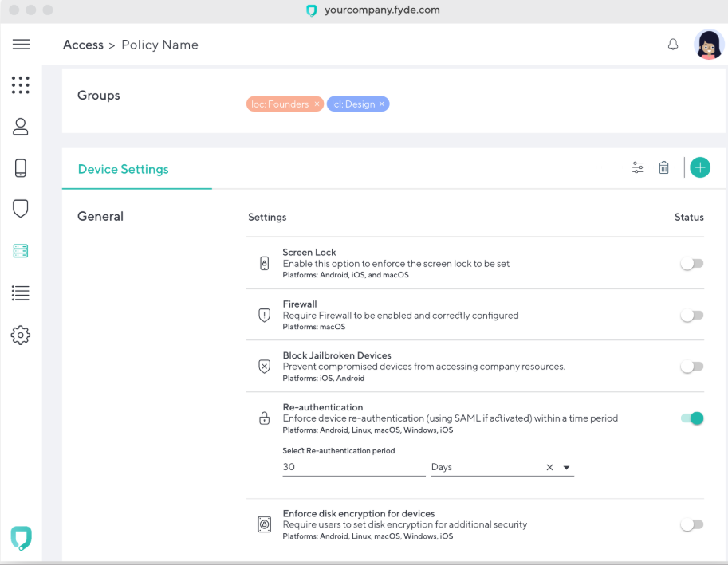This screenshot has width=728, height=565.
Task: Delete device settings with trash icon
Action: [x=663, y=167]
